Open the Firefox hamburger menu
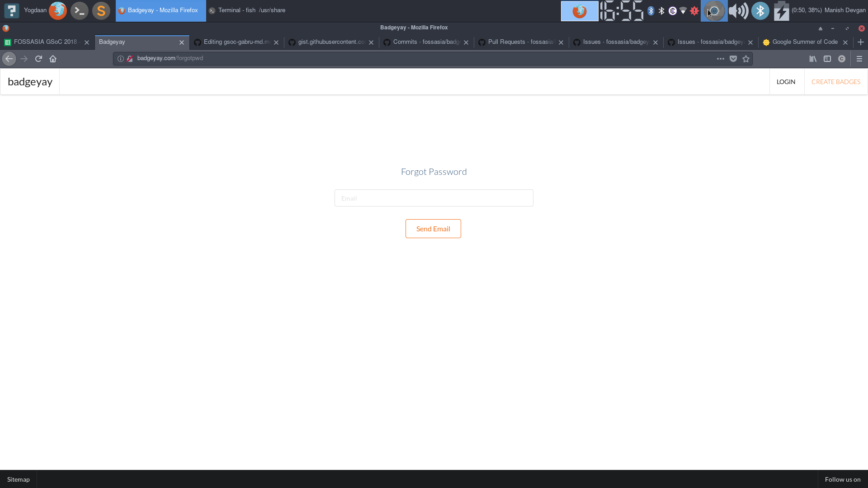This screenshot has height=488, width=868. [x=859, y=59]
